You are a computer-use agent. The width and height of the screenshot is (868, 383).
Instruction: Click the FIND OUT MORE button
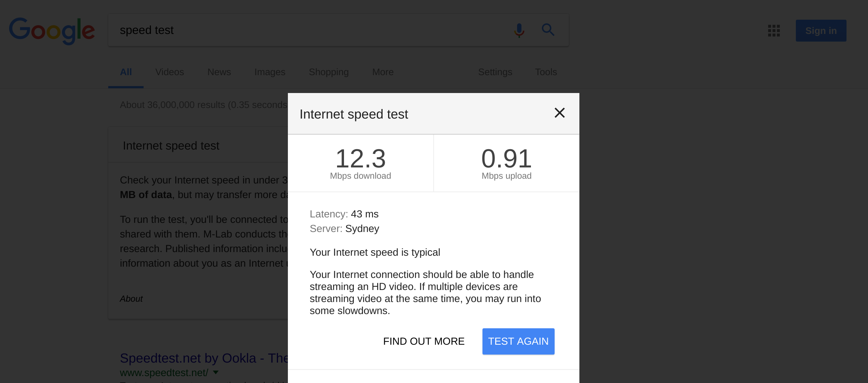[x=424, y=341]
